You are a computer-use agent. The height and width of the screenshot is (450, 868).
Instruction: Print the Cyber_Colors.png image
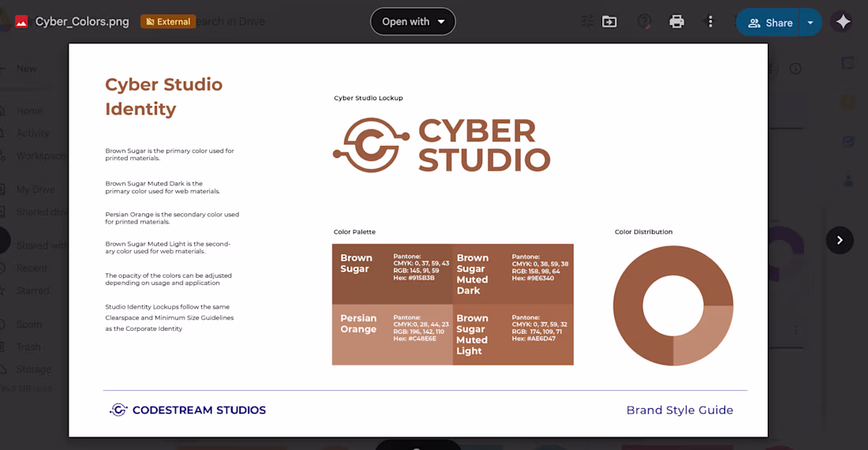(676, 21)
